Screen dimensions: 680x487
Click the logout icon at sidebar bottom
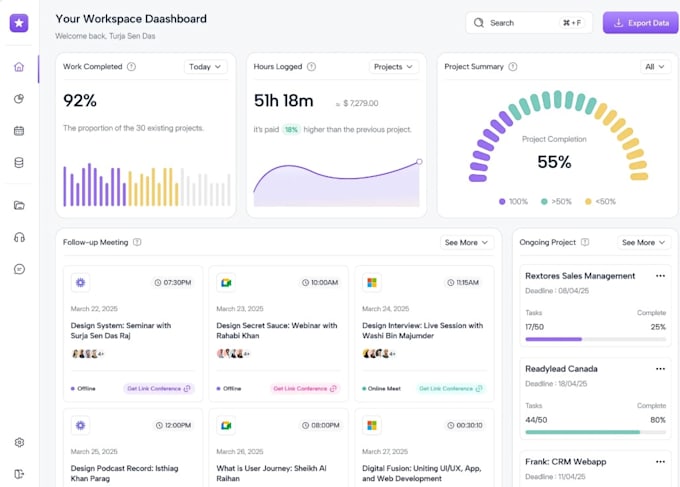click(19, 474)
